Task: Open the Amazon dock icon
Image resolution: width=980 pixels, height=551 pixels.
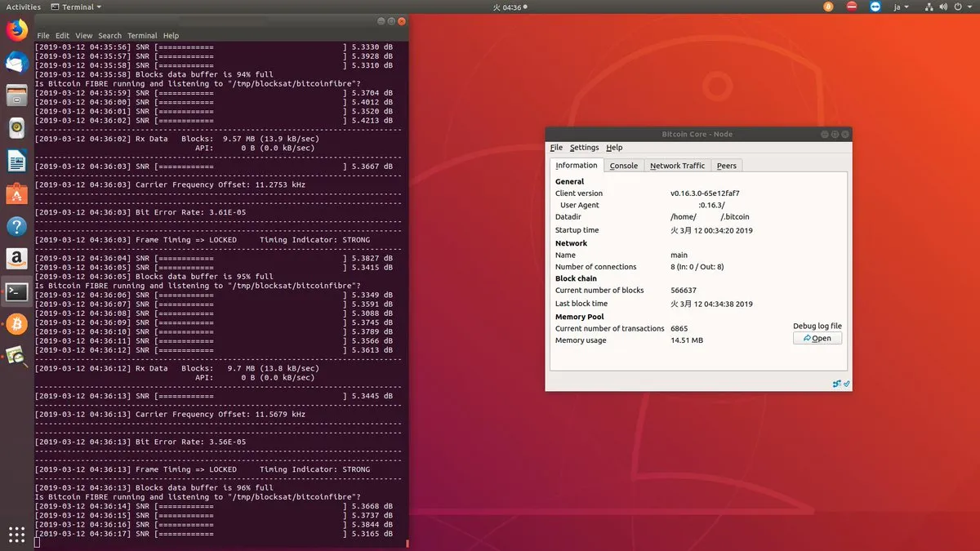Action: (16, 259)
